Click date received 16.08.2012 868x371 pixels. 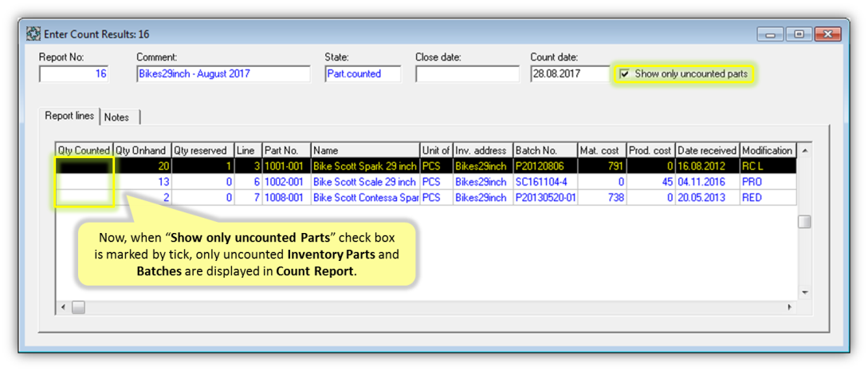[x=708, y=166]
